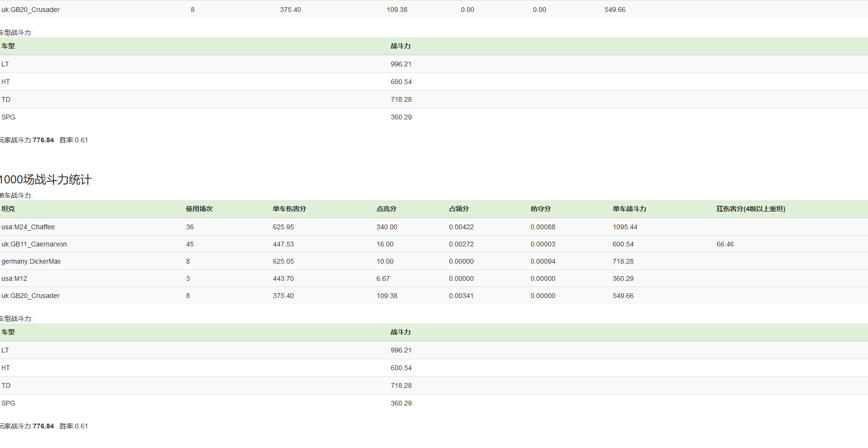Select the 防守分 column header

540,209
